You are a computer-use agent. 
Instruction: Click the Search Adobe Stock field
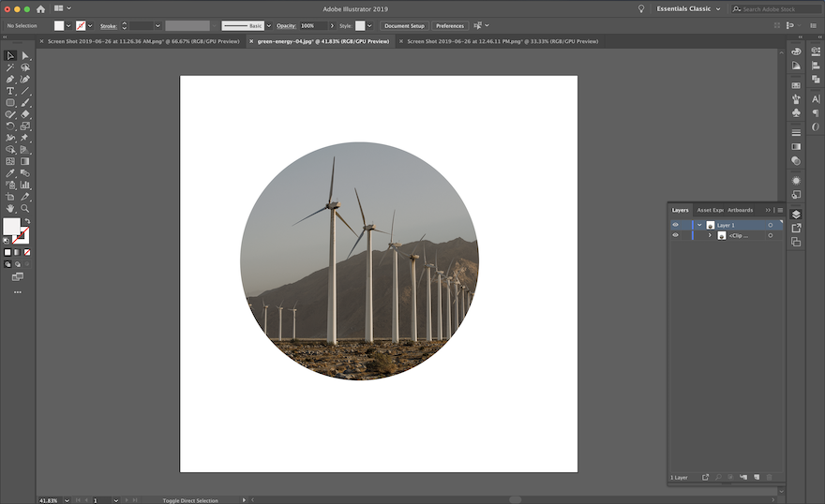773,8
